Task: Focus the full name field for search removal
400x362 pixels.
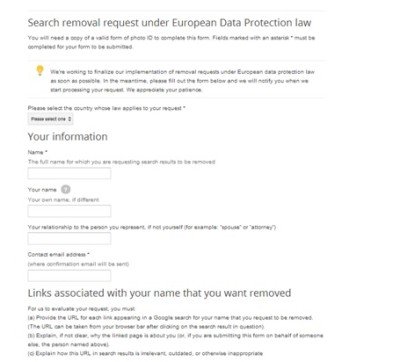Action: pos(69,174)
